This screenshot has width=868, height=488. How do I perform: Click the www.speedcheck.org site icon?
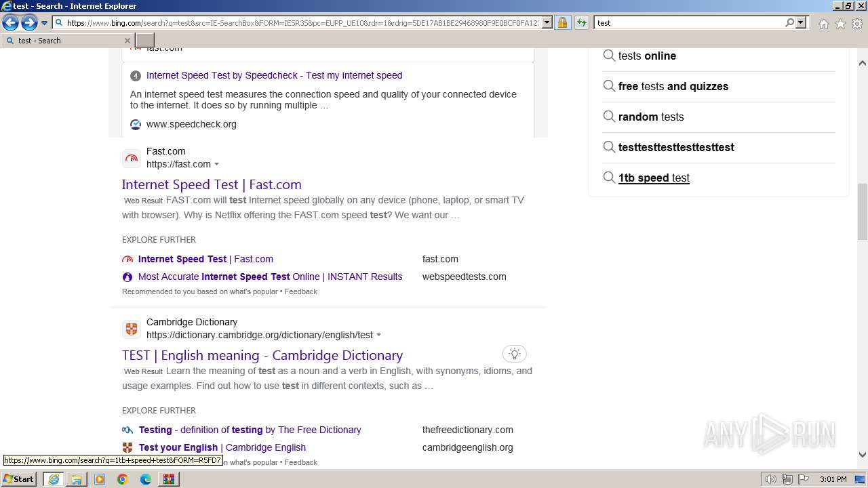click(x=136, y=124)
